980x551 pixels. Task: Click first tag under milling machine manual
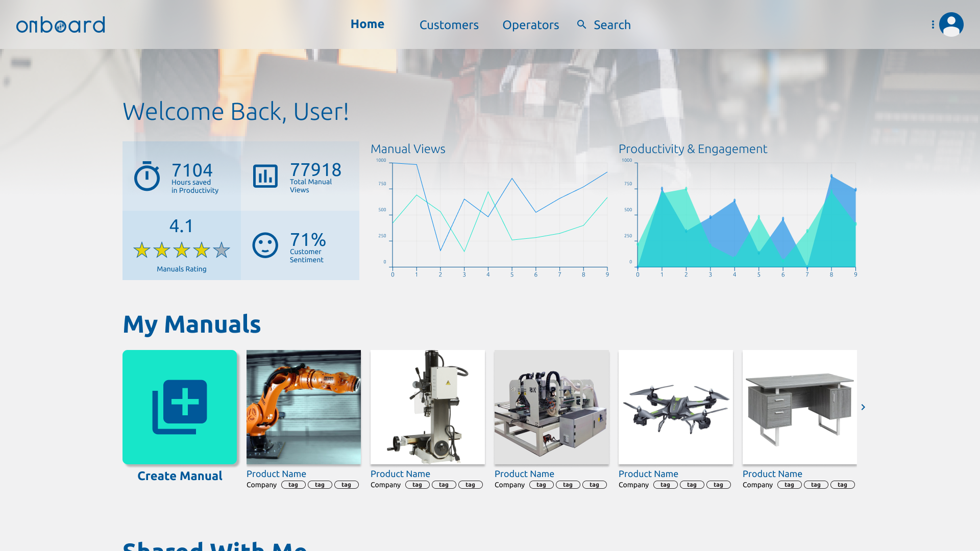[417, 485]
